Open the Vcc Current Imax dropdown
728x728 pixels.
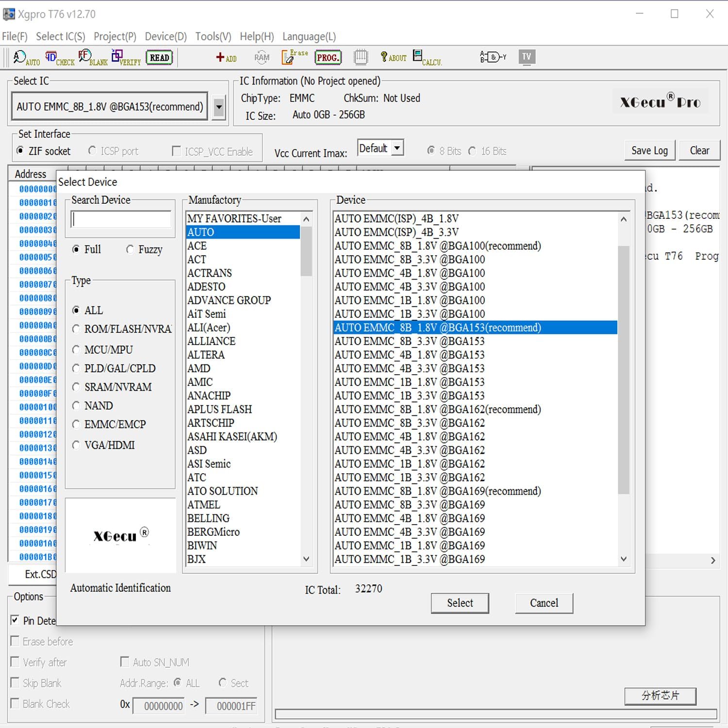coord(397,148)
